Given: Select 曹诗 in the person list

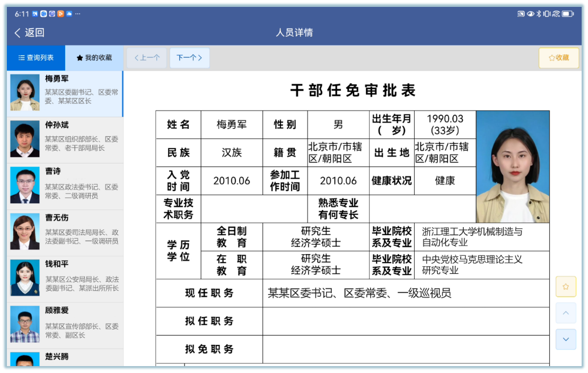Looking at the screenshot, I should (65, 187).
